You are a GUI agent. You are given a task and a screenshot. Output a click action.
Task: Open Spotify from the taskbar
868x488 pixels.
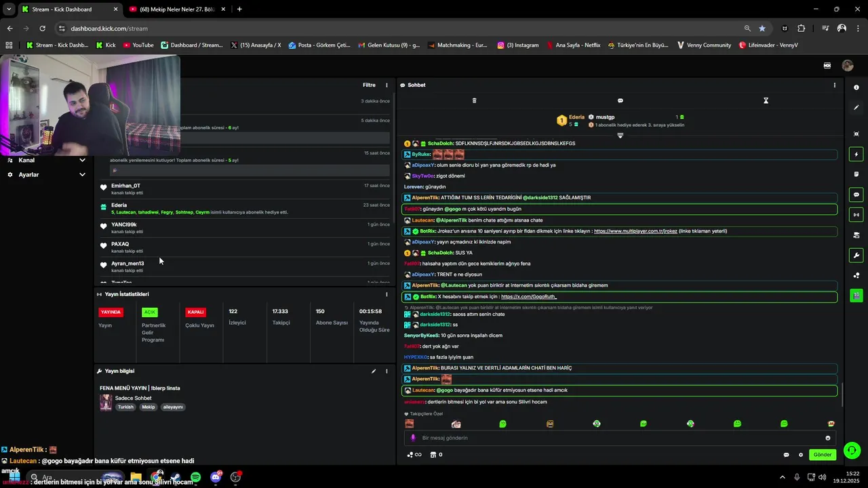pyautogui.click(x=195, y=477)
